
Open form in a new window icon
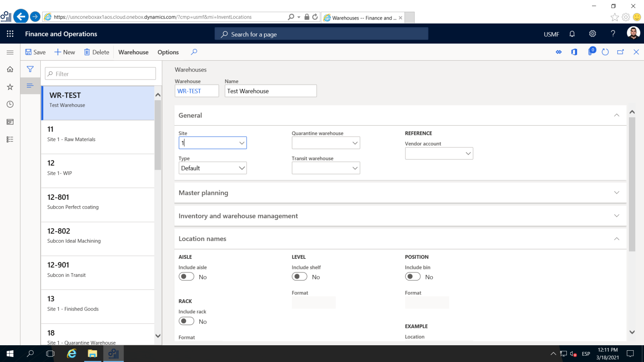coord(620,52)
